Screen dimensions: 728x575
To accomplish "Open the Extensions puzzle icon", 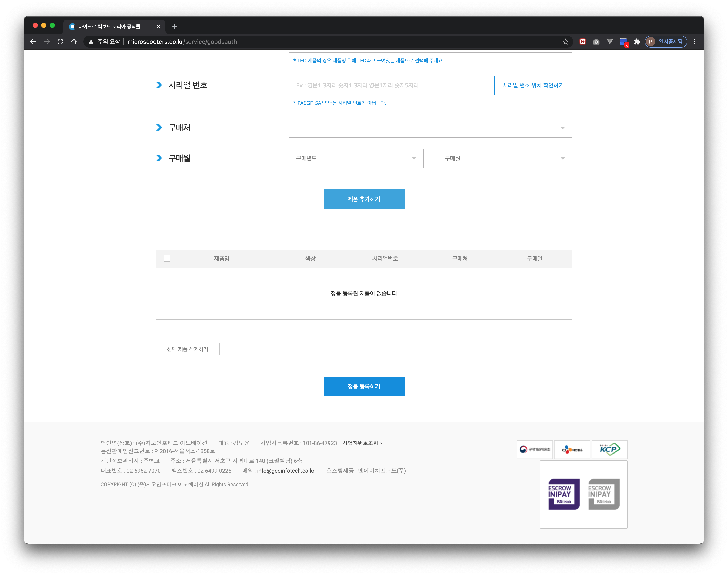I will coord(637,42).
